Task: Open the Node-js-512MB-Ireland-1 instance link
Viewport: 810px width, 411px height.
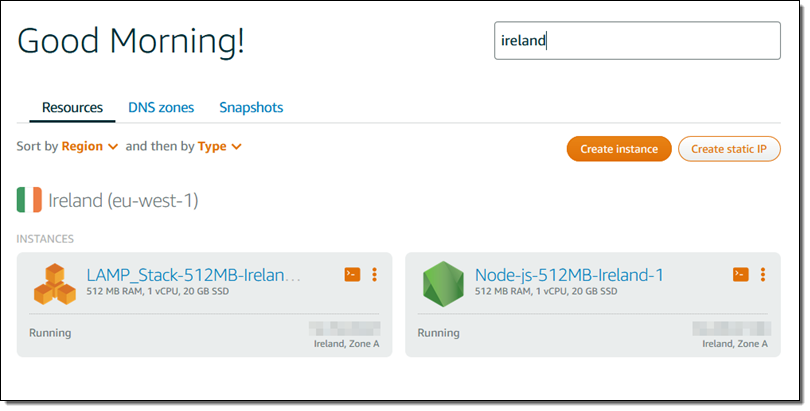Action: [569, 275]
